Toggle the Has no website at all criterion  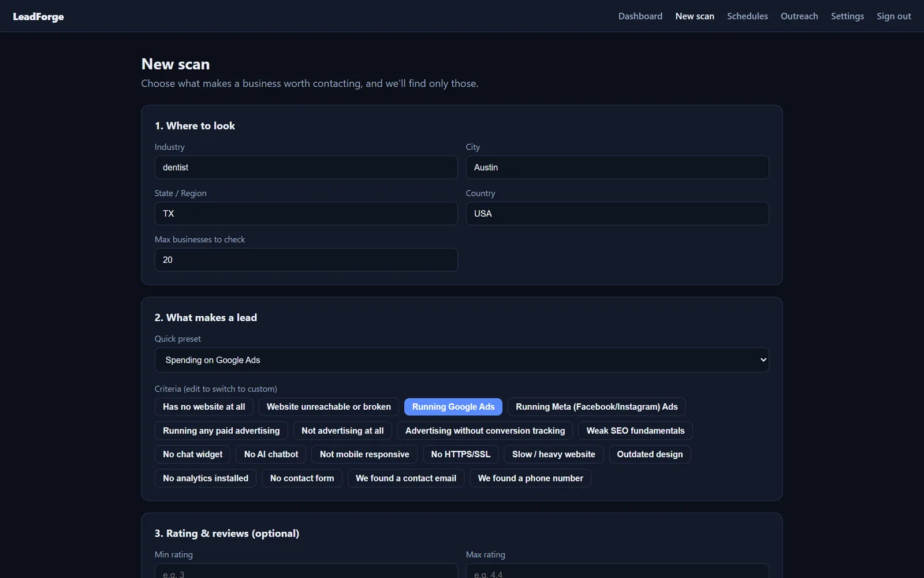[204, 407]
